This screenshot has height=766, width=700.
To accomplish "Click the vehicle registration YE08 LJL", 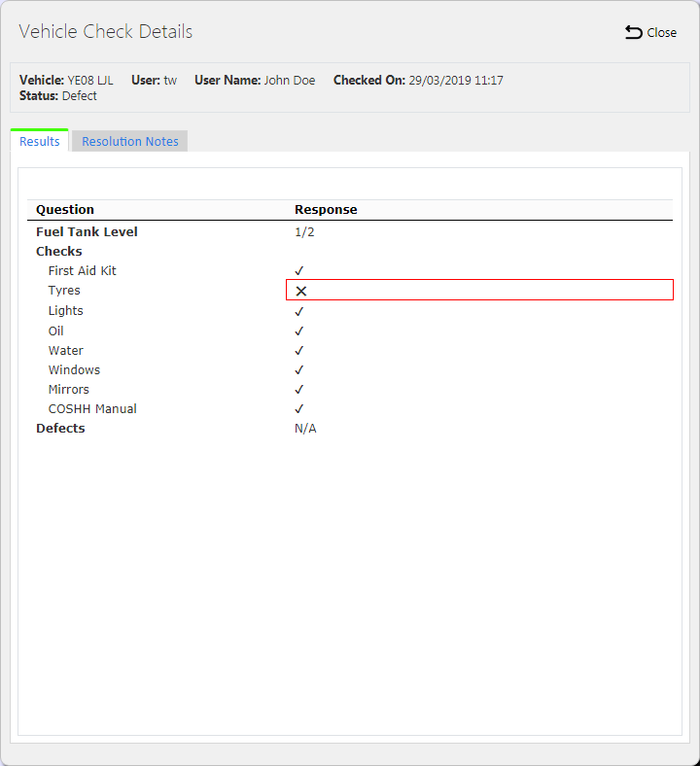I will click(89, 80).
